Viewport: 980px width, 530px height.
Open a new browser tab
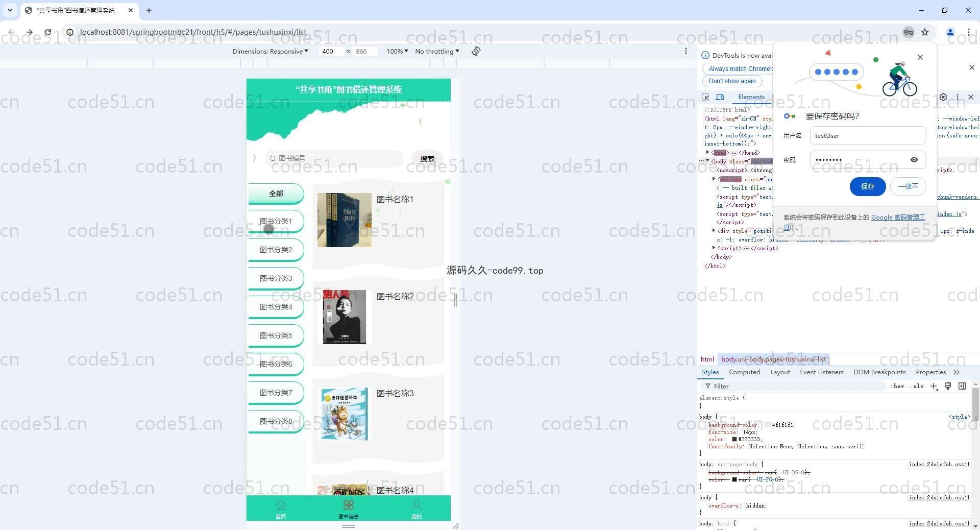149,10
